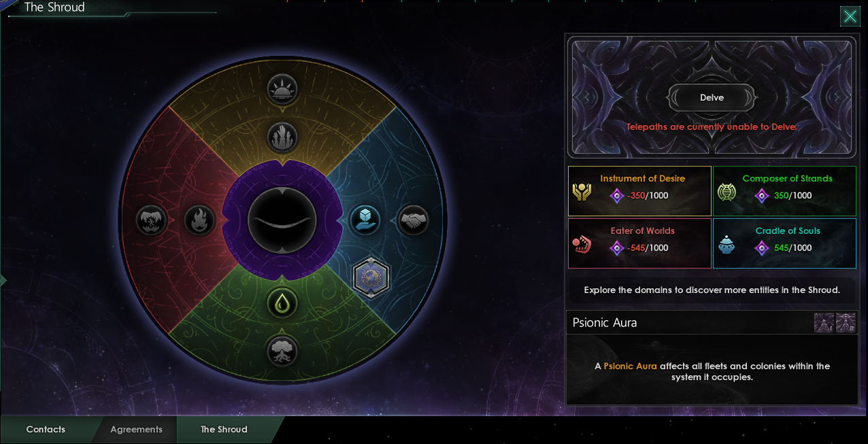Viewport: 868px width, 444px height.
Task: Select the hexagonal empire emblem token
Action: (x=371, y=278)
